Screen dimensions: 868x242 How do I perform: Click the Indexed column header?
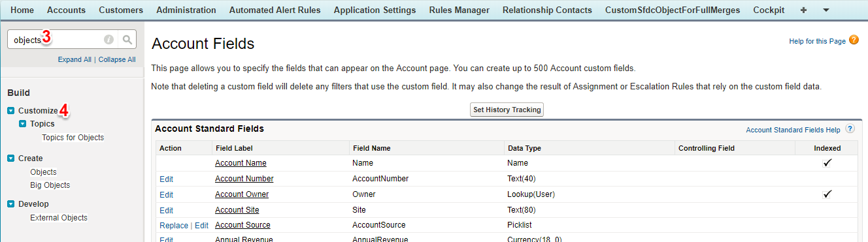point(827,148)
